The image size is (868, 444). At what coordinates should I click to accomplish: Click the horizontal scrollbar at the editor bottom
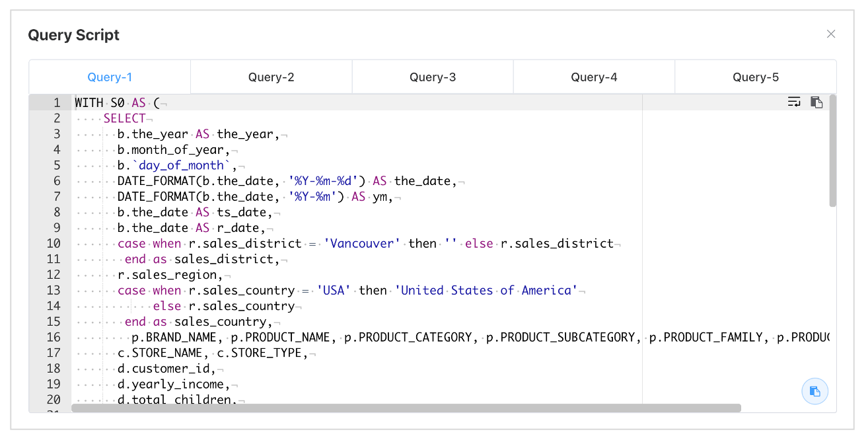[406, 408]
